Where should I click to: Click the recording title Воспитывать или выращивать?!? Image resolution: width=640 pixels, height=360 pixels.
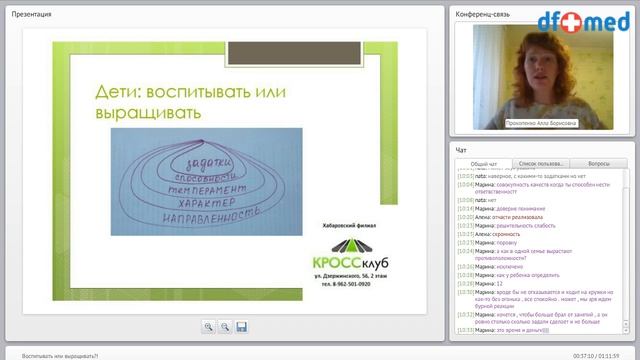[x=60, y=356]
